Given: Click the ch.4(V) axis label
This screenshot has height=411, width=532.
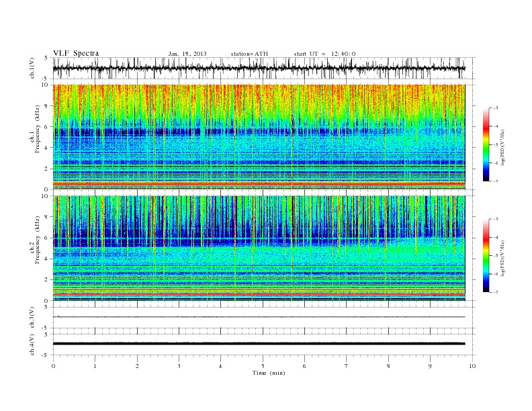Looking at the screenshot, I should tap(32, 345).
